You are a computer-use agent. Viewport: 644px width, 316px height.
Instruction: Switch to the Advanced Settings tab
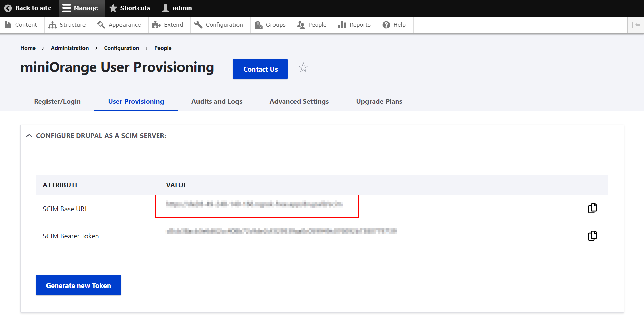pyautogui.click(x=299, y=101)
